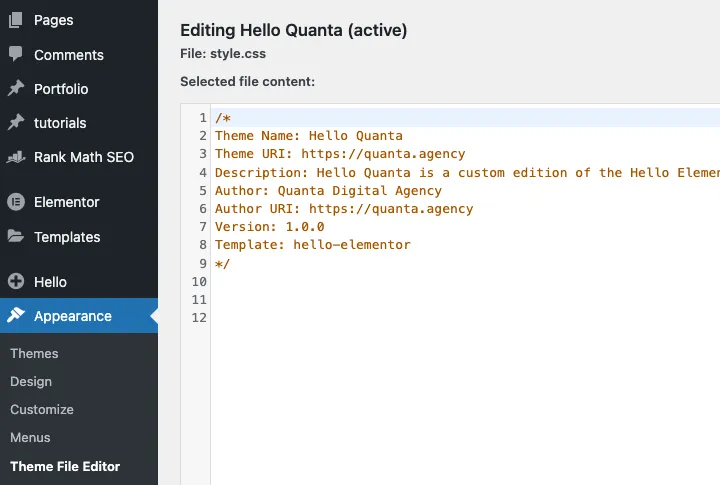
Task: Open the Customize submenu link
Action: pos(42,409)
